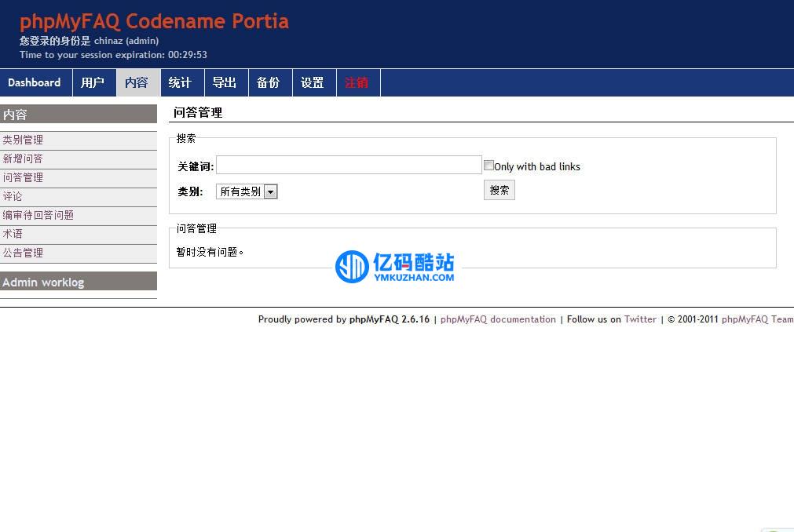Open 公告管理 news management
The height and width of the screenshot is (532, 794).
(23, 253)
